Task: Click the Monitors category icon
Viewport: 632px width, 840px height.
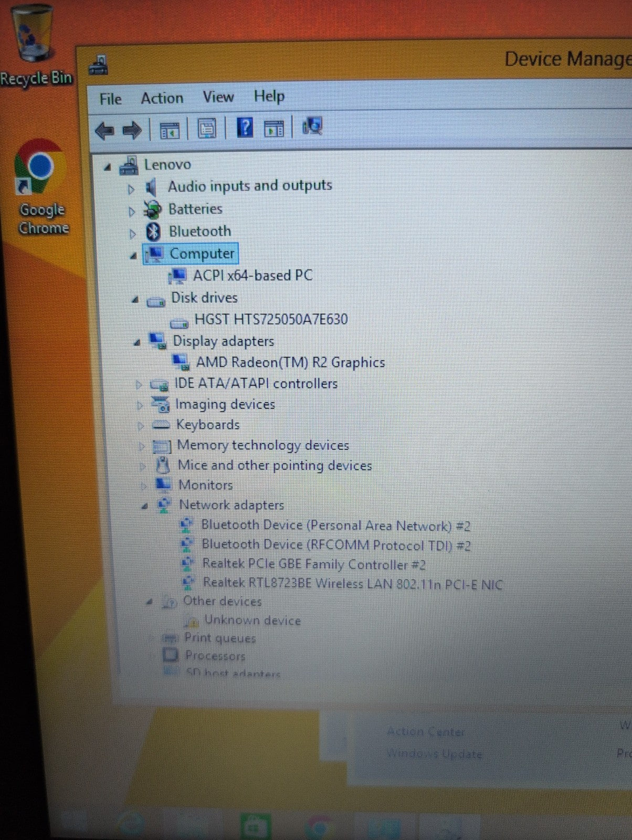Action: coord(163,484)
